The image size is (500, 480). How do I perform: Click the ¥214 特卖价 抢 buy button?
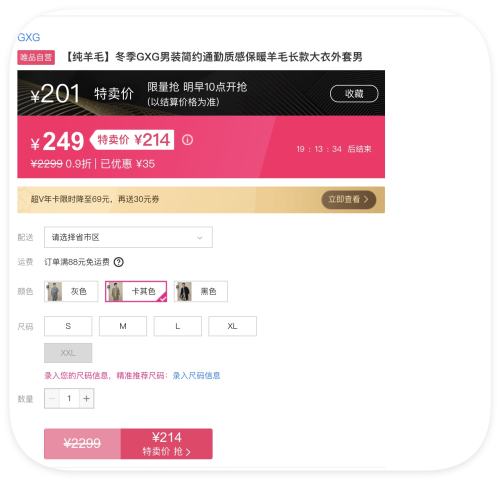pos(166,444)
